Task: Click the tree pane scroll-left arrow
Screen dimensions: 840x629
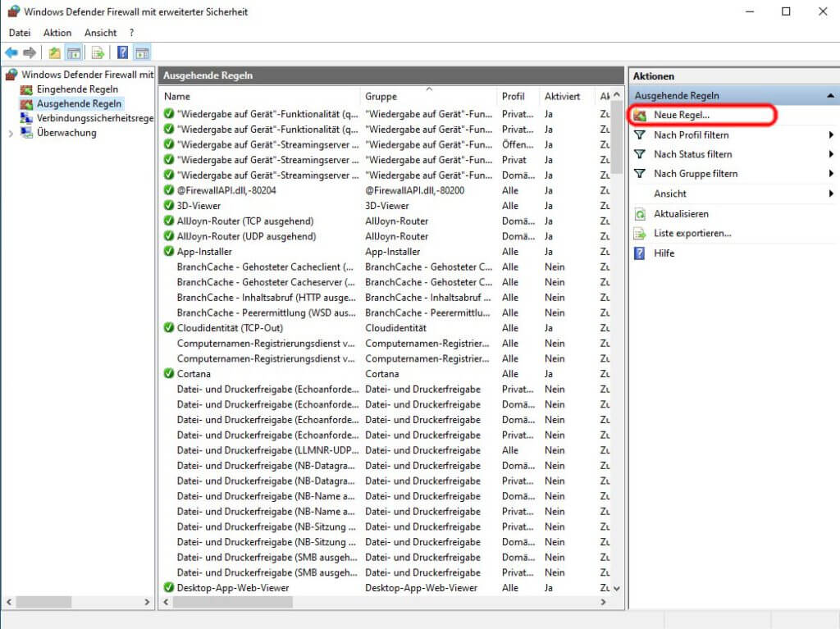Action: coord(8,602)
